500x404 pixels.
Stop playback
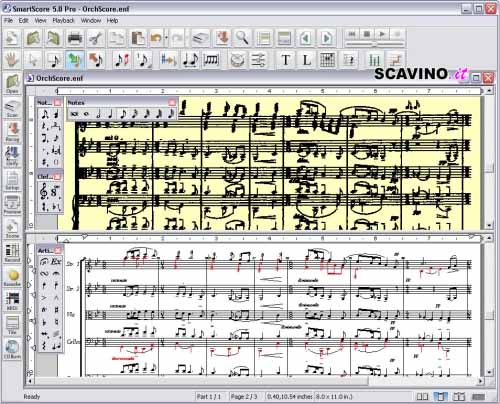(x=367, y=34)
